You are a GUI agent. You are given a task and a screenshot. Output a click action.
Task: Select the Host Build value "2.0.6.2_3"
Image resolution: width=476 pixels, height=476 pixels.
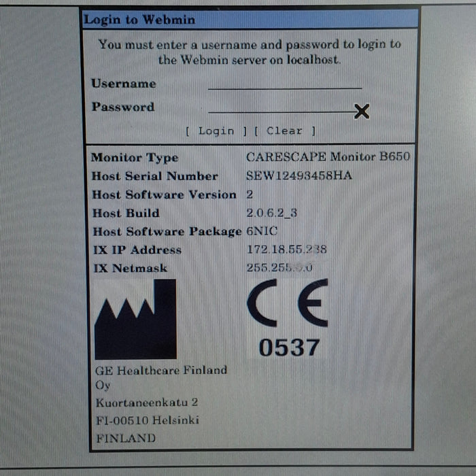coord(272,213)
